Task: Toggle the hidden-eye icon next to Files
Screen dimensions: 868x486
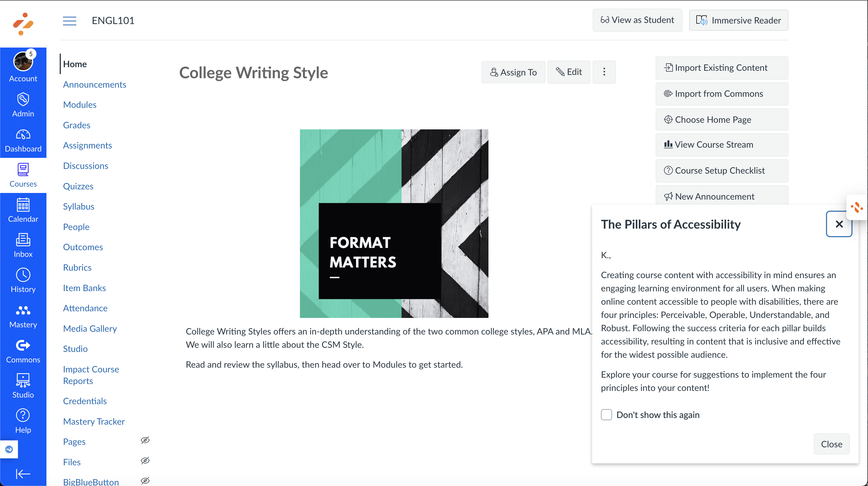Action: [x=145, y=460]
